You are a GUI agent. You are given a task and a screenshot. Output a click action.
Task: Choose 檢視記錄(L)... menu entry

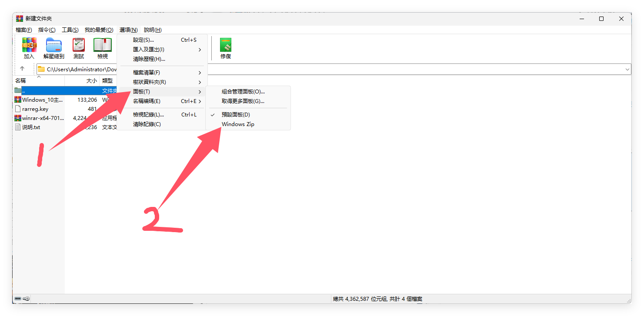tap(162, 115)
